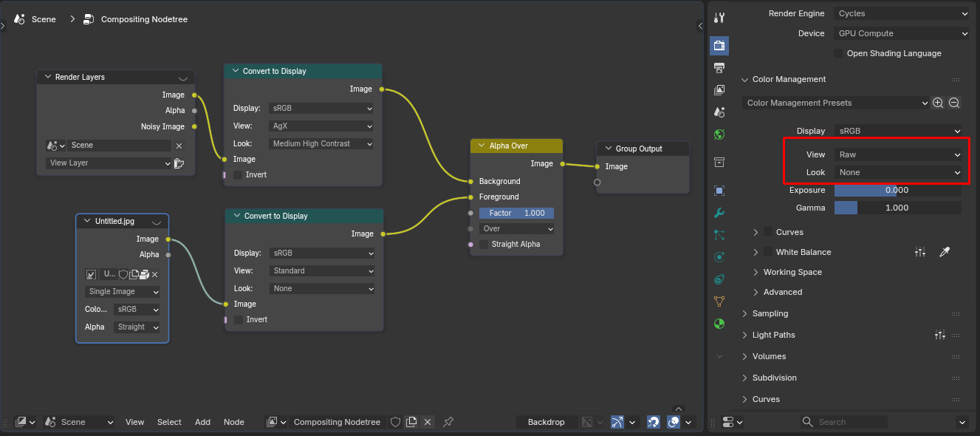The image size is (980, 436).
Task: Open the Modifiers tab with wrench icon
Action: click(x=719, y=213)
